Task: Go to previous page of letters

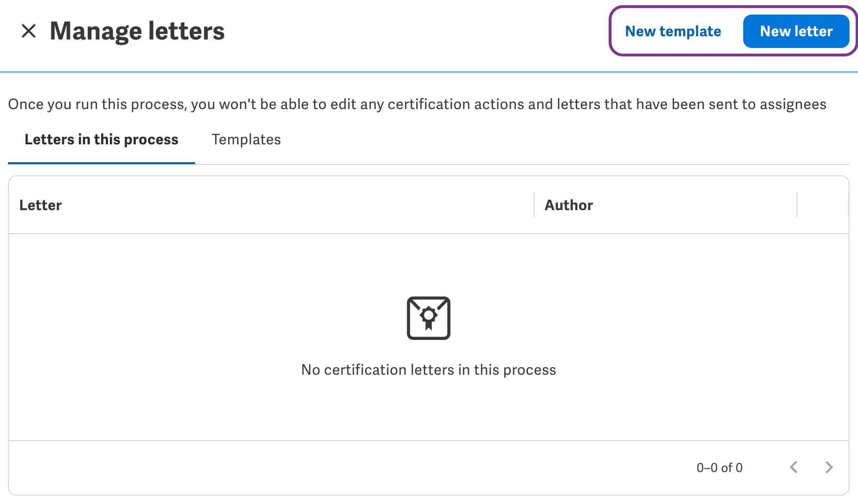Action: (794, 467)
